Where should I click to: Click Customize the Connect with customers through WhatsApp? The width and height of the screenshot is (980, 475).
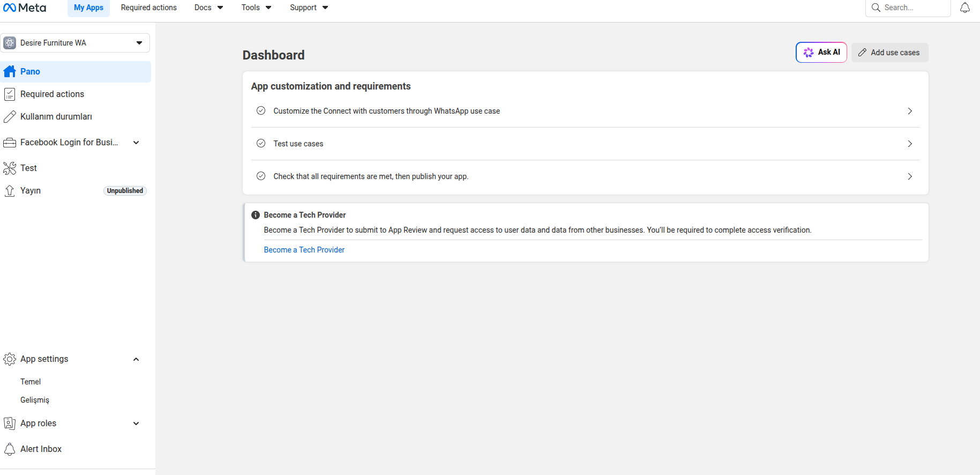tap(387, 111)
